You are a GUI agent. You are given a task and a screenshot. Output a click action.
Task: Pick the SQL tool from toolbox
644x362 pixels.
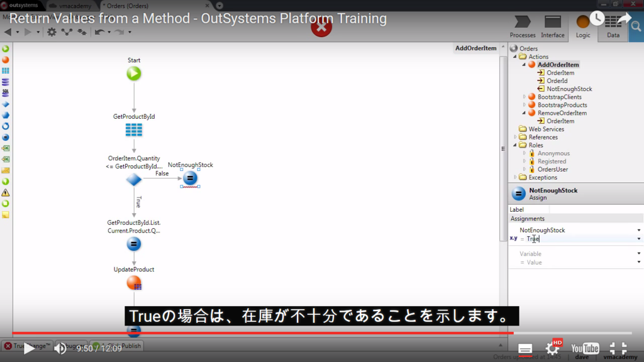click(x=6, y=93)
